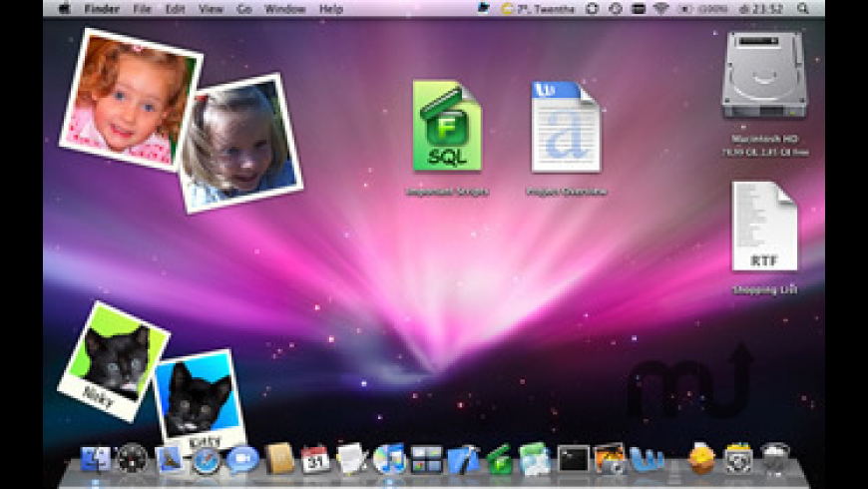Viewport: 868px width, 489px height.
Task: Open iChat blue bubble icon in Dock
Action: point(242,459)
